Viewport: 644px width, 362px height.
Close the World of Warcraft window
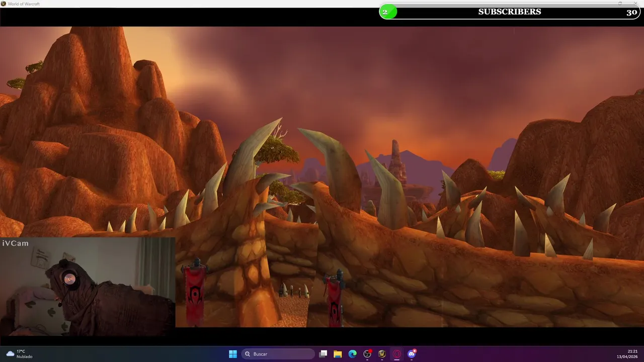[x=635, y=4]
